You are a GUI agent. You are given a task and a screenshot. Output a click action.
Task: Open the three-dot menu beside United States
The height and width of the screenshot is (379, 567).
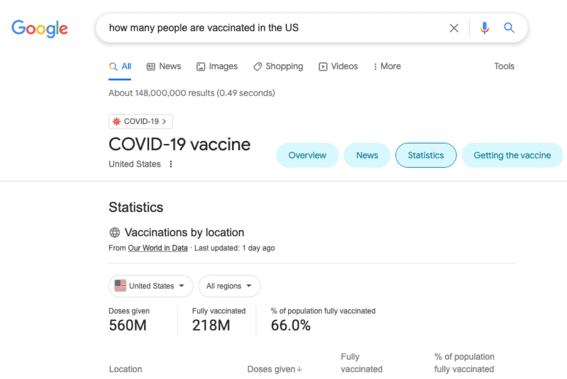[x=171, y=164]
